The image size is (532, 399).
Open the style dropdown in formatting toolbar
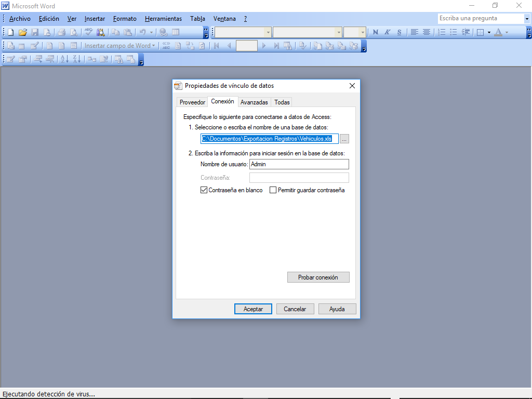pos(268,32)
